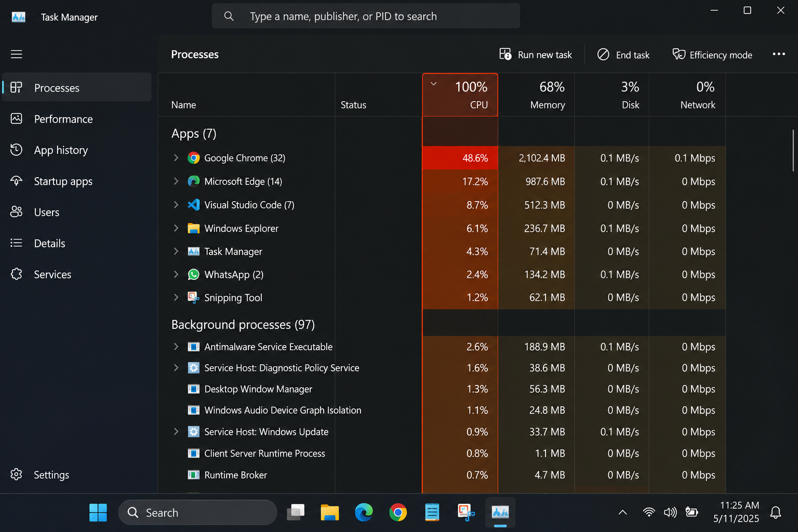Sort processes by the Name column
Screen dimensions: 798x532
click(x=247, y=95)
